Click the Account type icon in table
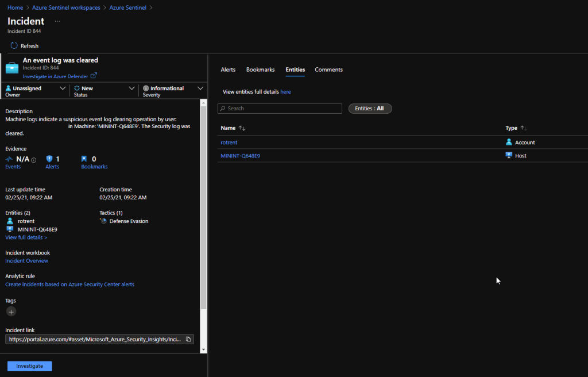This screenshot has width=588, height=377. tap(509, 142)
